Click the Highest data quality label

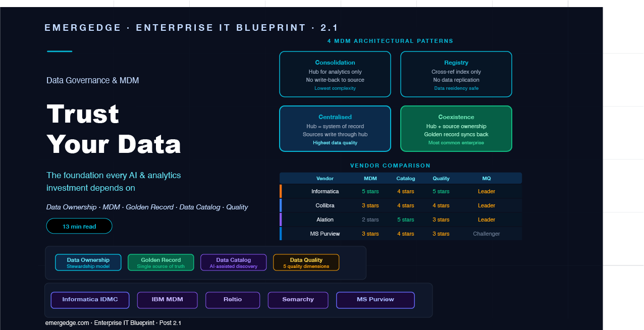click(335, 143)
